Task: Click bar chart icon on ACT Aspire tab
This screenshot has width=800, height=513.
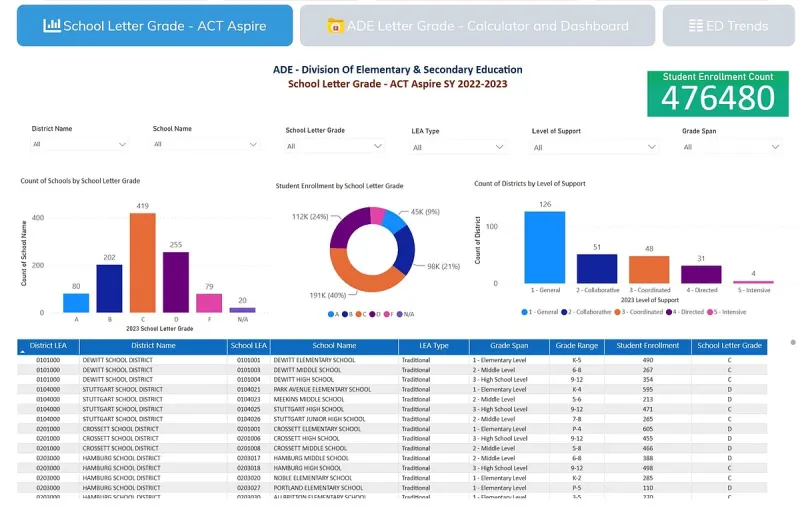Action: tap(52, 25)
